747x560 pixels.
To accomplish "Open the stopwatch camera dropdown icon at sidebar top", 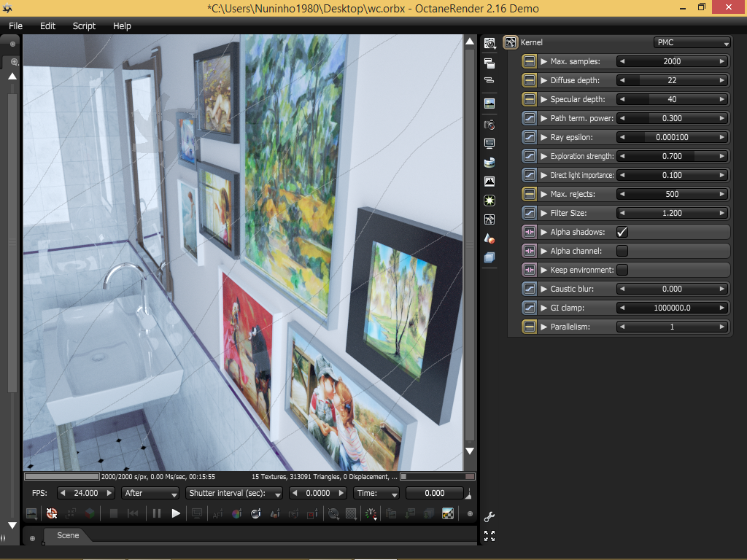I will [x=489, y=43].
